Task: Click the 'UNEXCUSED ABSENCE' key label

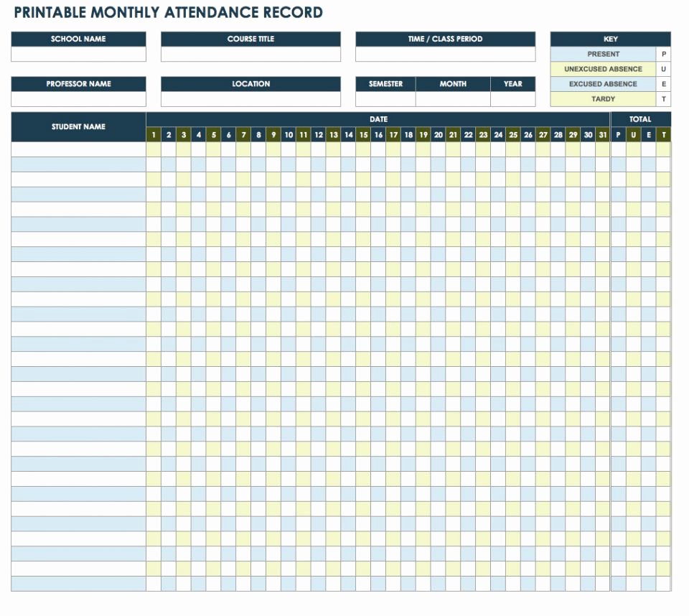Action: click(603, 69)
